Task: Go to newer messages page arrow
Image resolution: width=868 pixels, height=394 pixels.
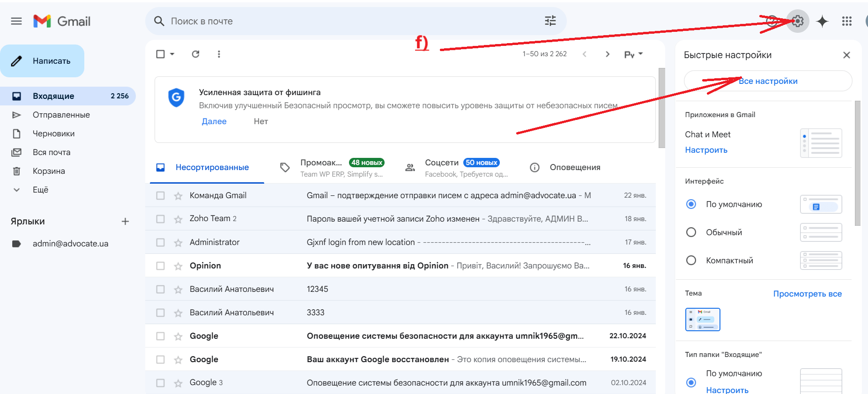Action: tap(585, 54)
